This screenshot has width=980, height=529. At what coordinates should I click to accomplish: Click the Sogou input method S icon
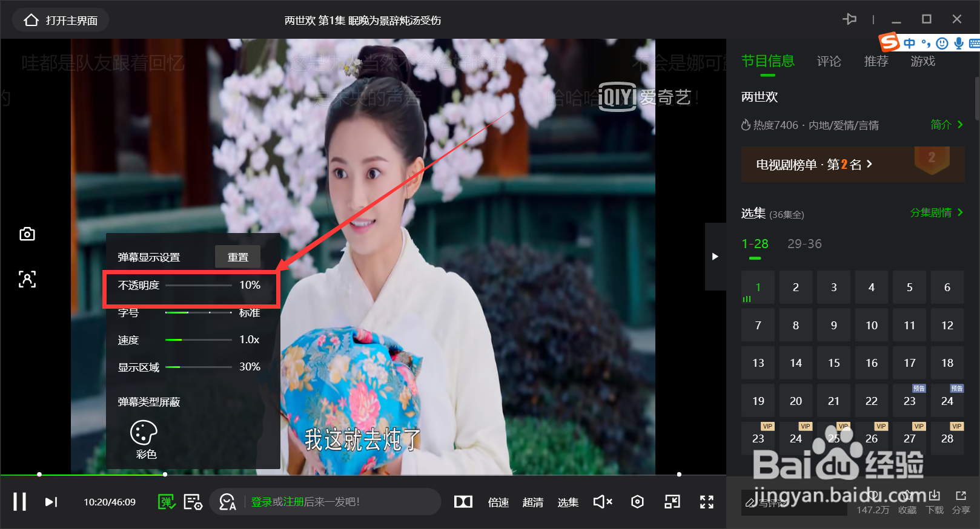(x=889, y=42)
